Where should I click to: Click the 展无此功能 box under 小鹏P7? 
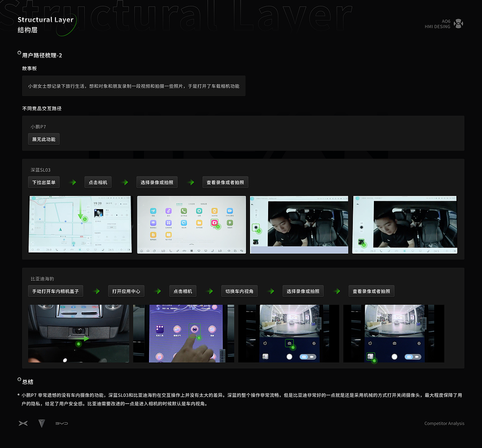click(x=44, y=139)
